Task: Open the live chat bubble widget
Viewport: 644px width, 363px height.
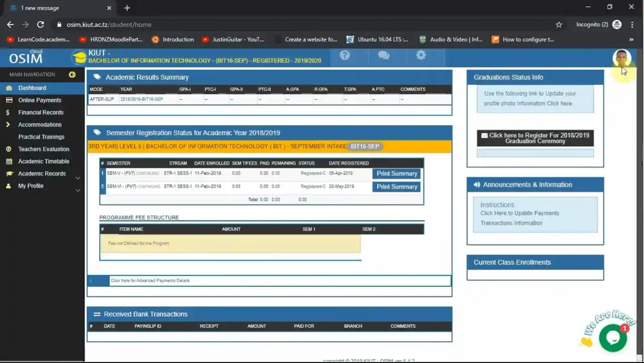Action: click(x=612, y=338)
